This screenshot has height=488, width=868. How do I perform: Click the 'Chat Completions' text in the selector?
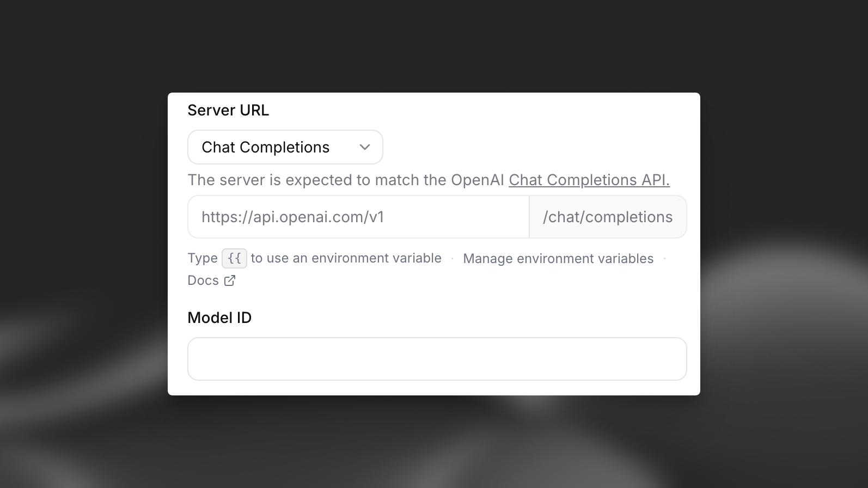pyautogui.click(x=265, y=147)
